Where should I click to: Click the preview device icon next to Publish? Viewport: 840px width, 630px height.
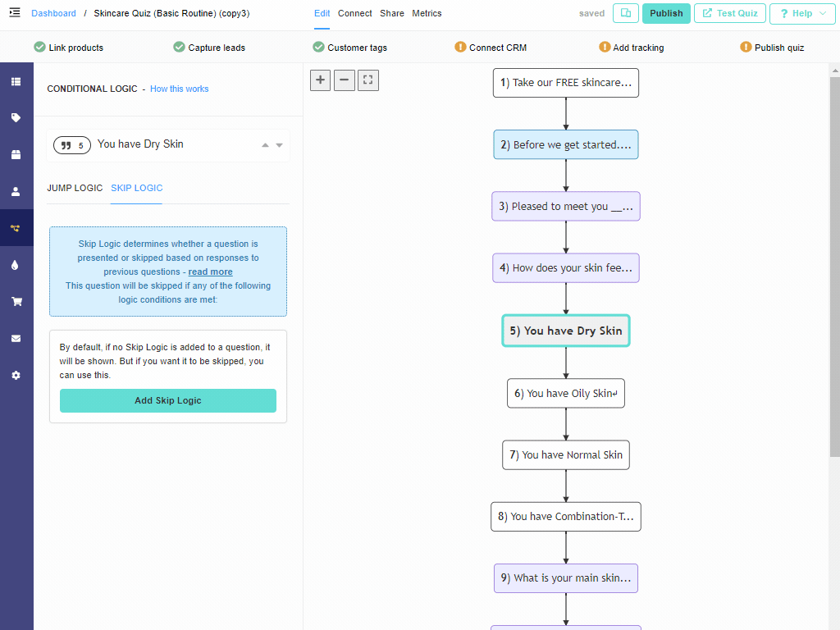625,13
